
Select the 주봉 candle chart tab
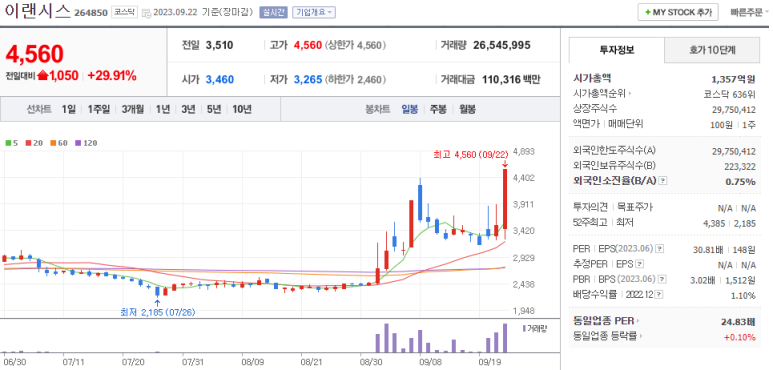tap(438, 109)
